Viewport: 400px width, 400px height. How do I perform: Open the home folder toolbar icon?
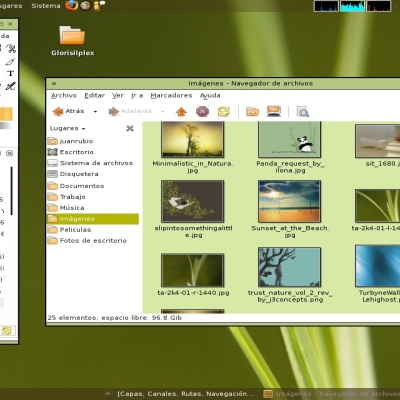tap(252, 111)
